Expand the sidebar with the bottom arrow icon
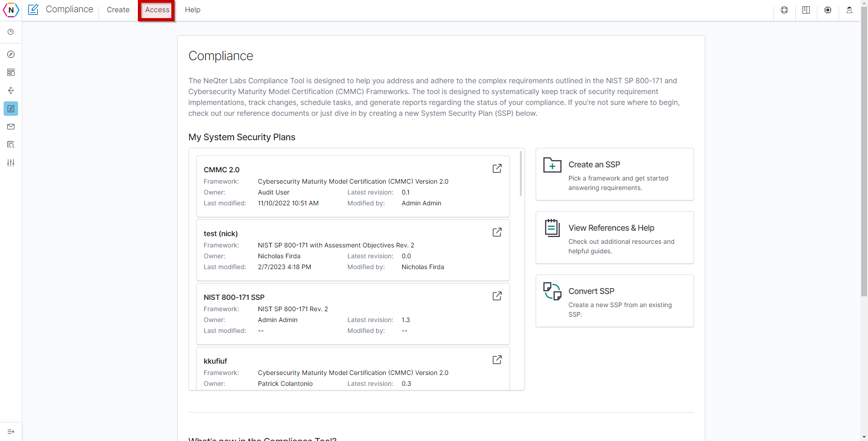The width and height of the screenshot is (868, 441). 11,432
